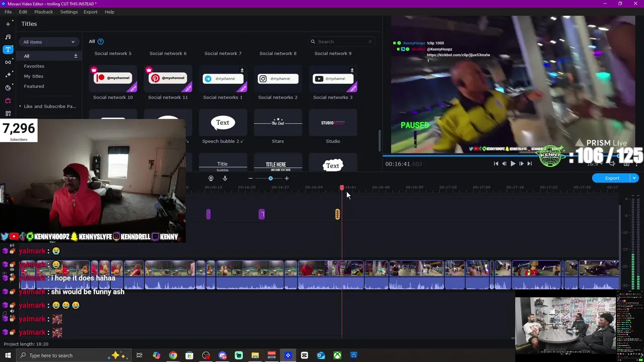Open Outlook from the taskbar
644x362 pixels.
(321, 355)
